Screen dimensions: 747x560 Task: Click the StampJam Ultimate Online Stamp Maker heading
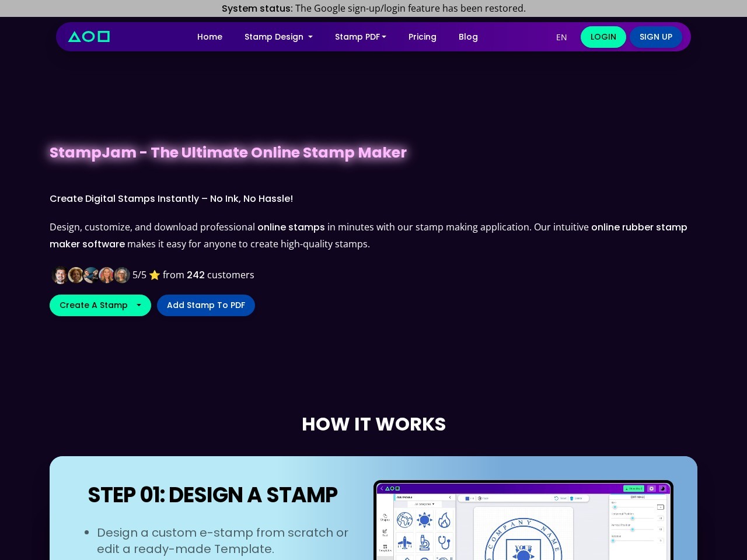[x=228, y=152]
